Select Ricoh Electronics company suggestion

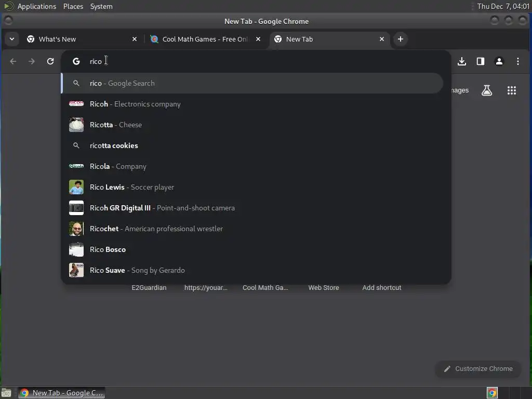252,104
